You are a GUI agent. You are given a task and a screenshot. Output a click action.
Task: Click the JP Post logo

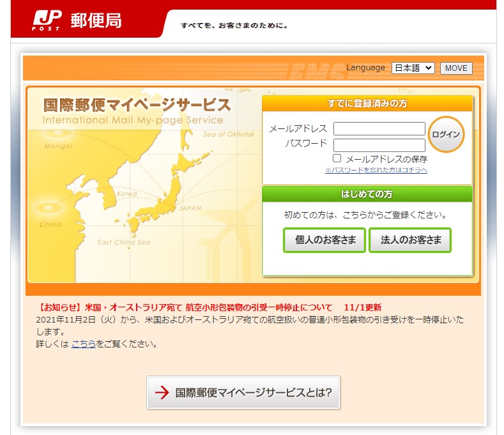pos(47,20)
